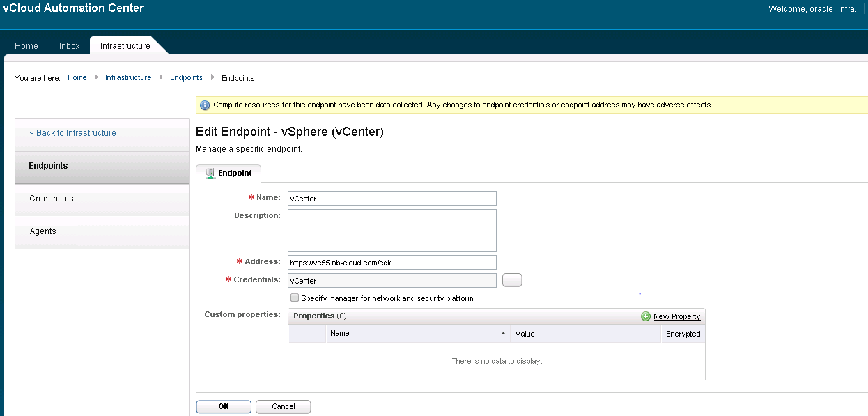Sort properties by the Name column
The width and height of the screenshot is (868, 416).
coord(418,334)
